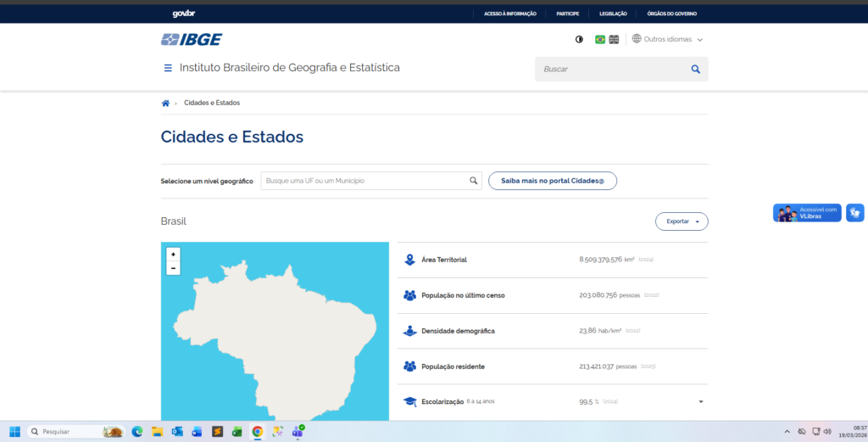868x442 pixels.
Task: Switch the site language to Portuguese with the Brazil flag
Action: pos(600,39)
